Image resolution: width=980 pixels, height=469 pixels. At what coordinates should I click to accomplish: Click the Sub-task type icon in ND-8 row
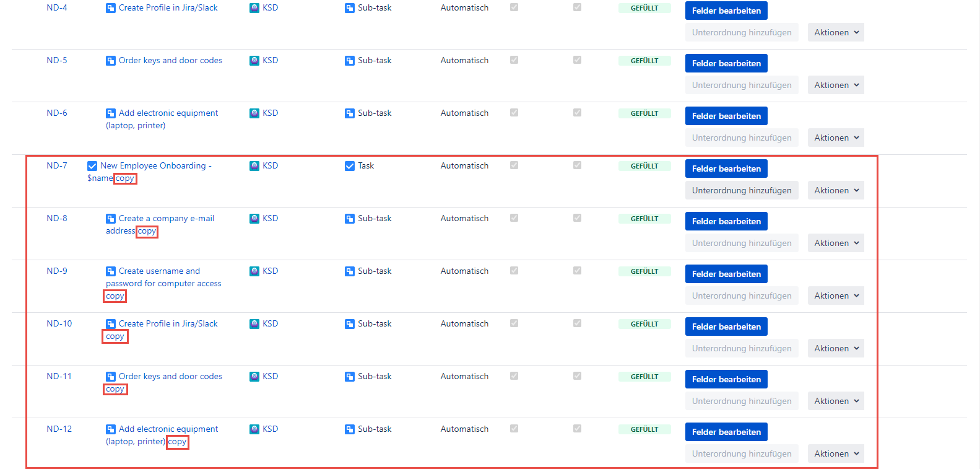click(350, 219)
